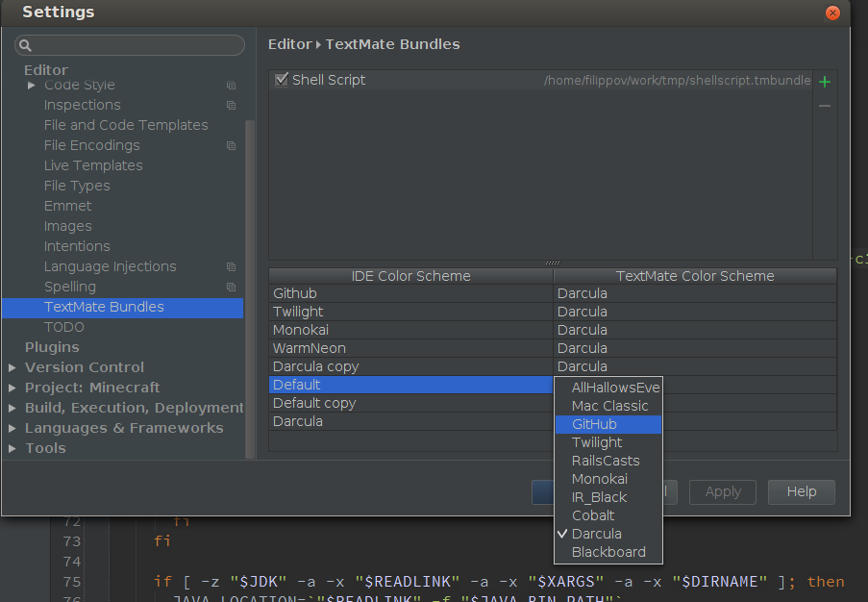
Task: Pick RailsCasts from the scheme dropdown
Action: point(608,461)
